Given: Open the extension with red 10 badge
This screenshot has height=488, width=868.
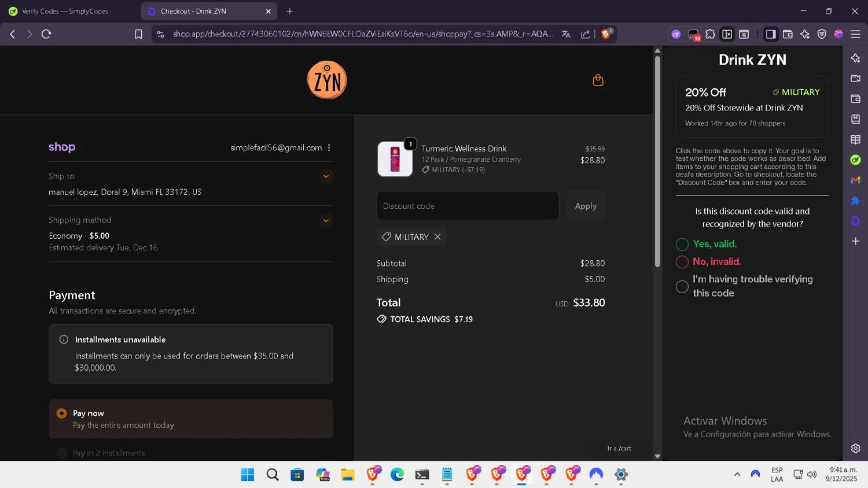Looking at the screenshot, I should (693, 35).
